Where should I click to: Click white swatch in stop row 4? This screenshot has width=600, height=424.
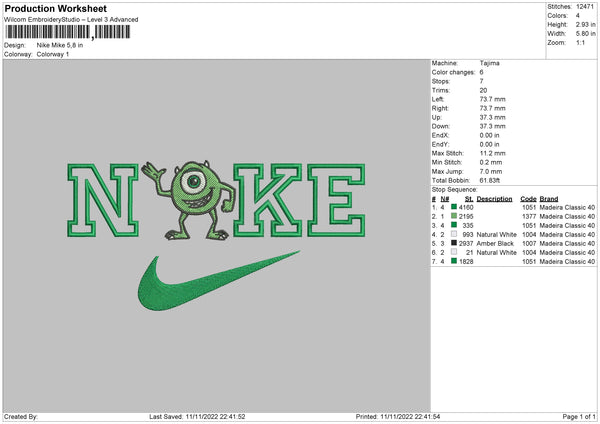click(454, 234)
